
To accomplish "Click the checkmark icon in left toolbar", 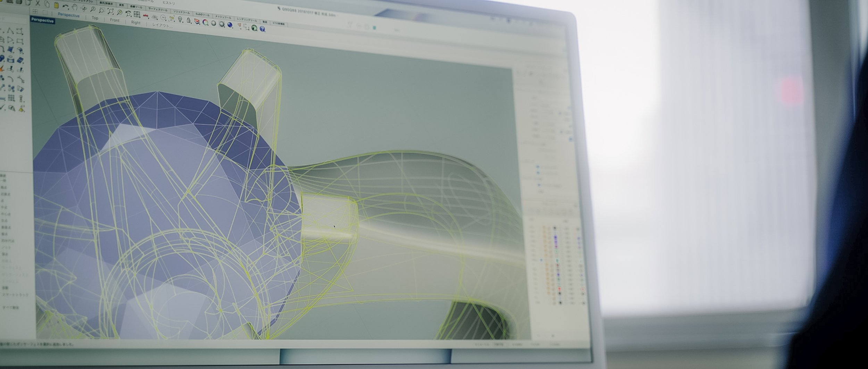I will point(2,108).
